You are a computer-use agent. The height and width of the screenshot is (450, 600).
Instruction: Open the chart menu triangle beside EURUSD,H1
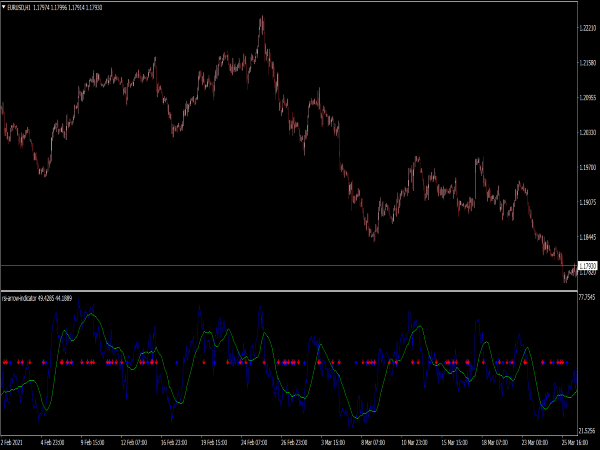coord(4,7)
